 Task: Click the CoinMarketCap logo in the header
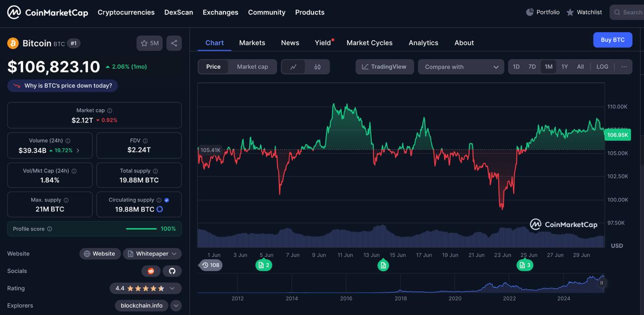tap(48, 12)
